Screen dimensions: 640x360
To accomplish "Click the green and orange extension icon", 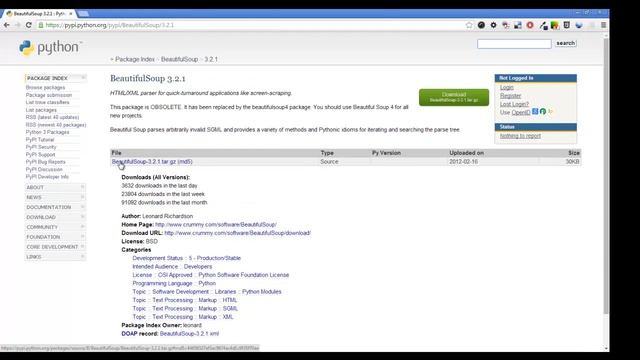I will coord(555,25).
